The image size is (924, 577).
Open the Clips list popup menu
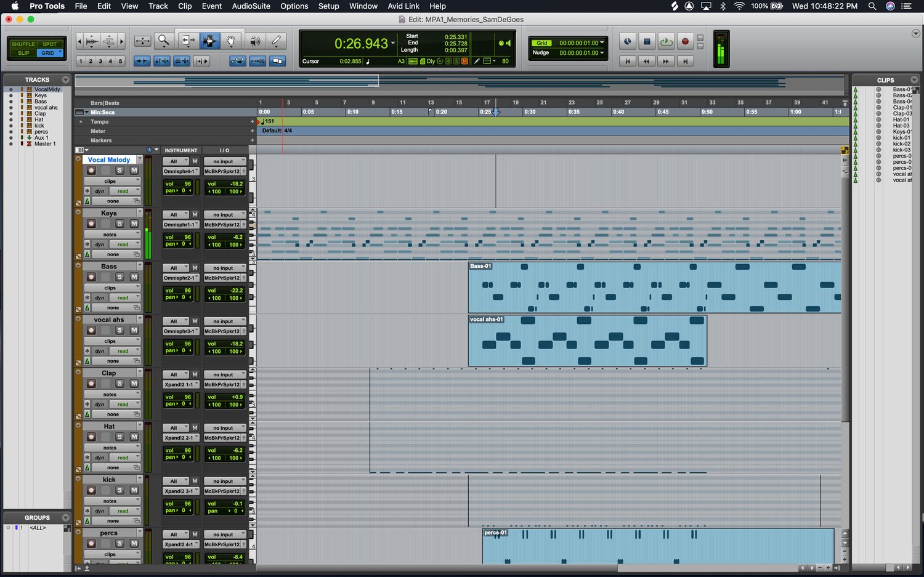point(914,80)
